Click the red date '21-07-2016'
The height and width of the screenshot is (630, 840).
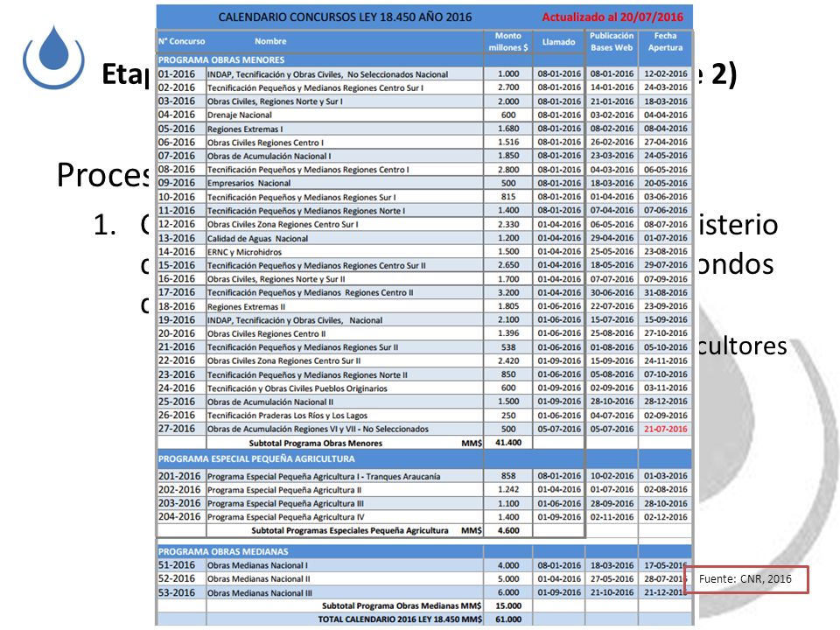pos(665,429)
